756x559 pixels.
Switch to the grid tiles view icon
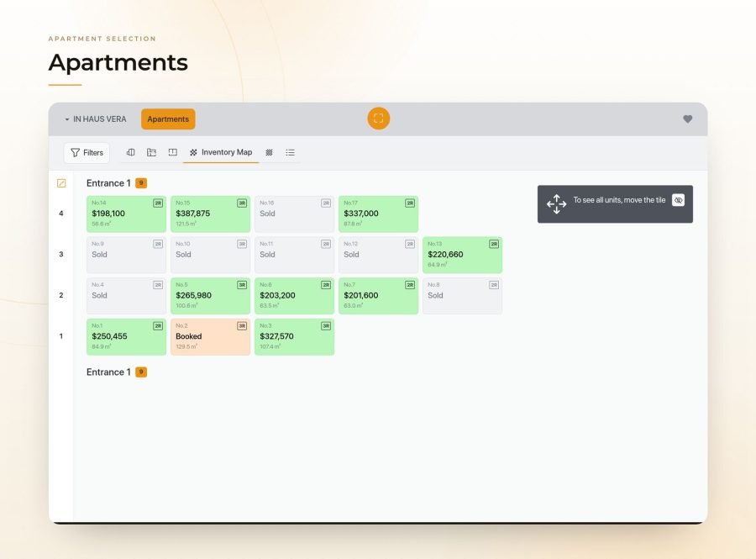[x=269, y=152]
